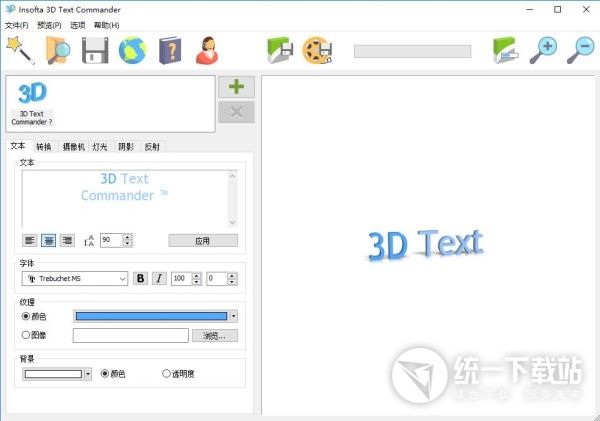
Task: Switch to the 反射 tab
Action: (152, 147)
